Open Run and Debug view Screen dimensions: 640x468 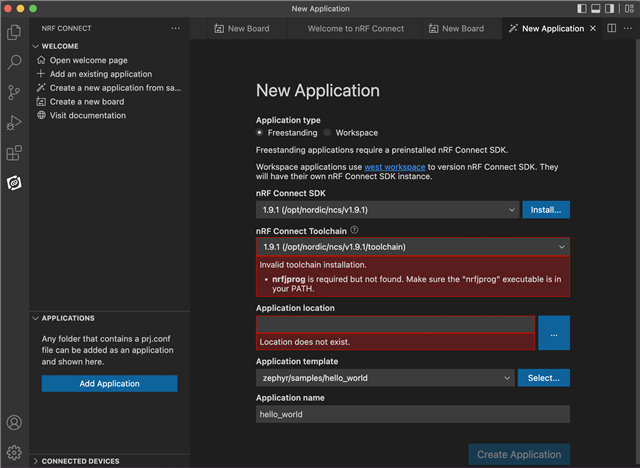[x=14, y=123]
